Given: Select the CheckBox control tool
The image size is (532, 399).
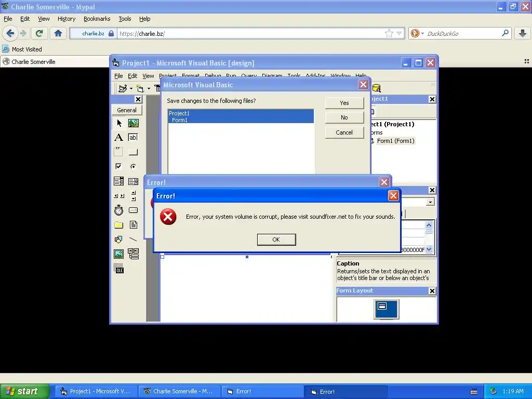Looking at the screenshot, I should pyautogui.click(x=119, y=166).
